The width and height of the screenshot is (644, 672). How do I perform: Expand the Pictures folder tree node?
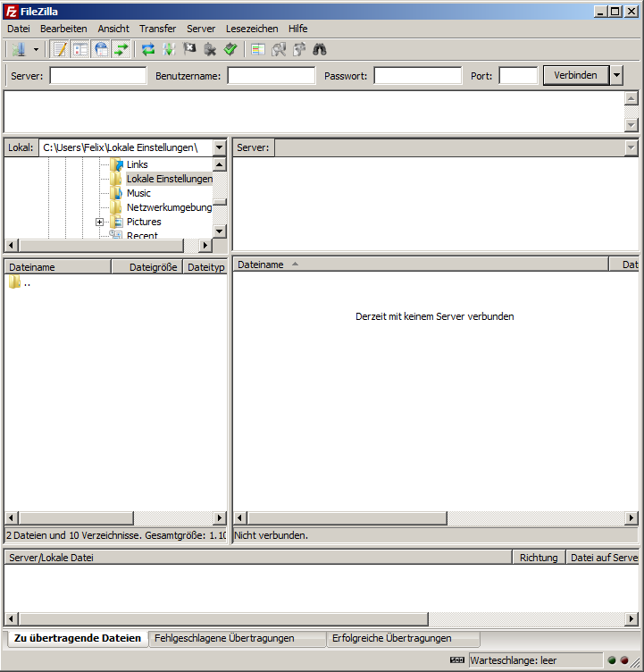coord(100,222)
